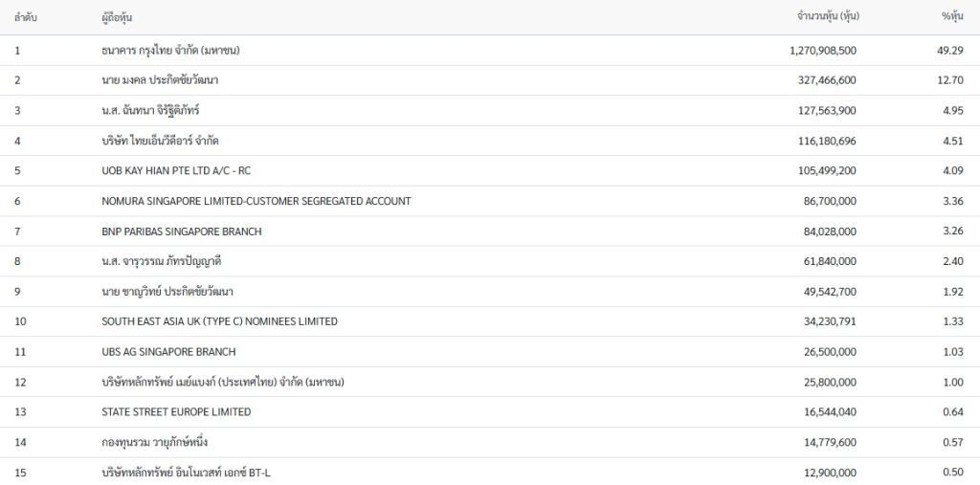
Task: Click percentage value 3.26
Action: pyautogui.click(x=953, y=231)
